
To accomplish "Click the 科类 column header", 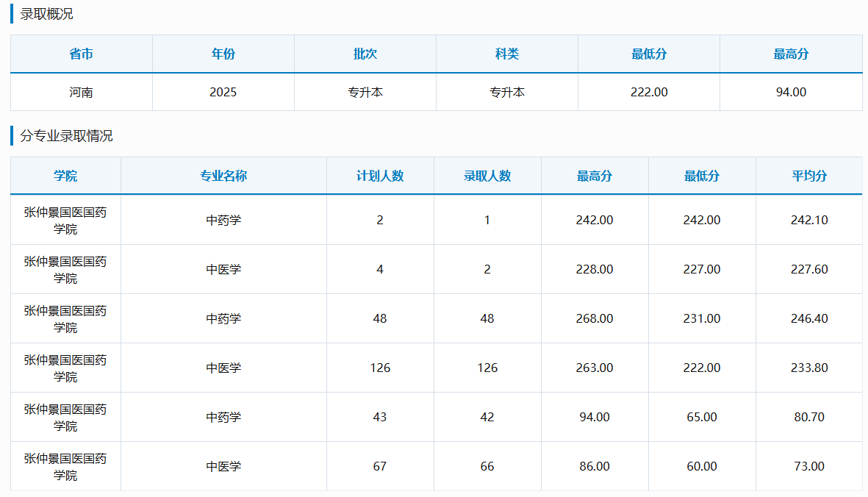I will pos(506,54).
